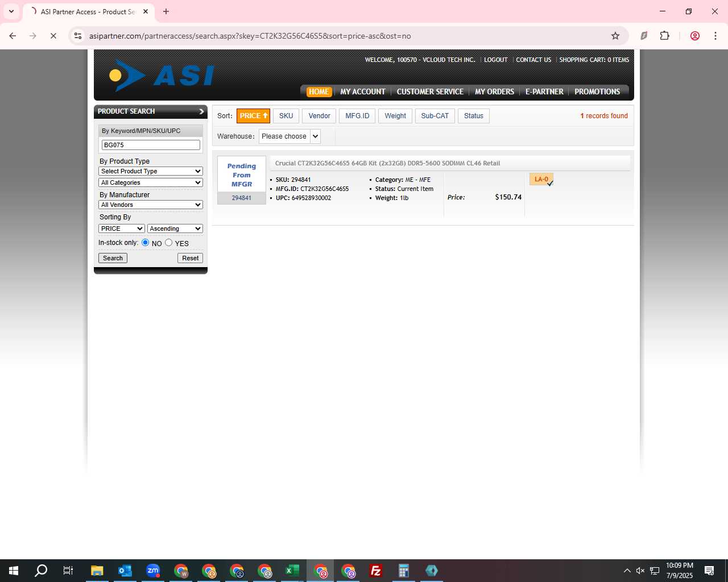Open Ascending sort order dropdown
Image resolution: width=728 pixels, height=582 pixels.
pyautogui.click(x=175, y=228)
